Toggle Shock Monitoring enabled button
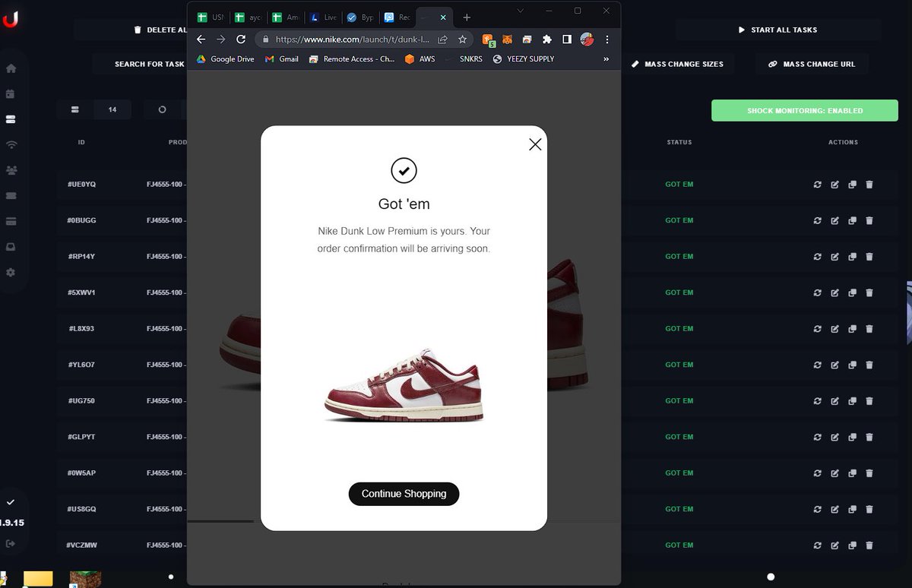Screen dimensions: 912x588 click(805, 111)
